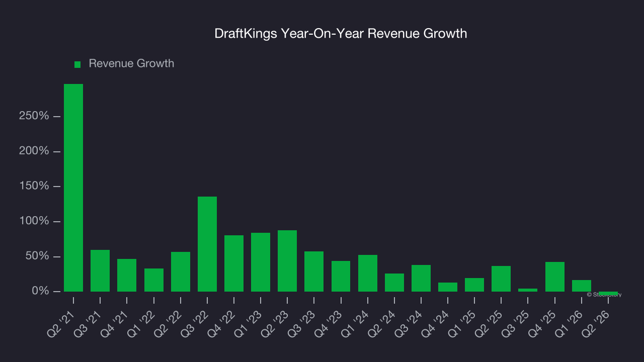Select the Q3 '21 bar
This screenshot has width=644, height=362.
(x=100, y=270)
